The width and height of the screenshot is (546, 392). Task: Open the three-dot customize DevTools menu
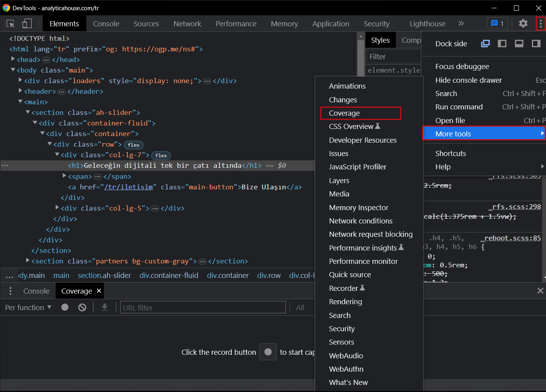541,24
